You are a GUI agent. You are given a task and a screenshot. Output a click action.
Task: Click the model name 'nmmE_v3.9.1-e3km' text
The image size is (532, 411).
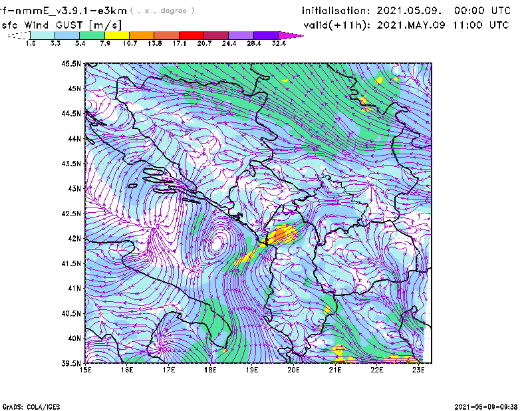click(x=69, y=11)
